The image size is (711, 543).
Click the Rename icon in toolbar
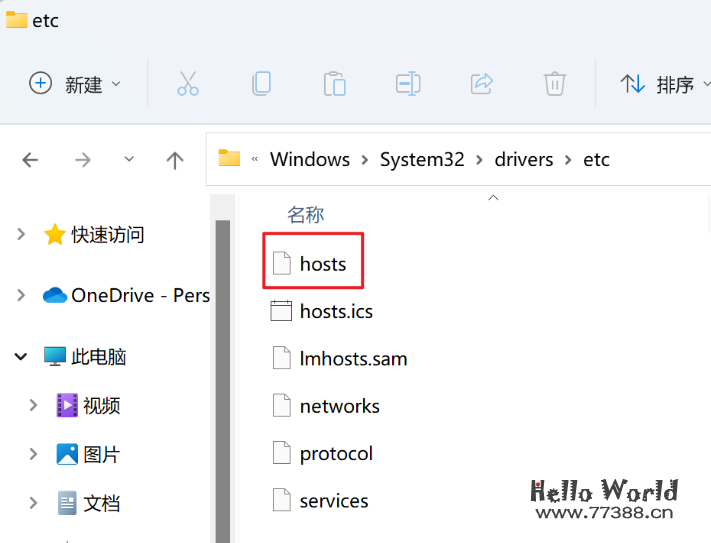point(408,84)
